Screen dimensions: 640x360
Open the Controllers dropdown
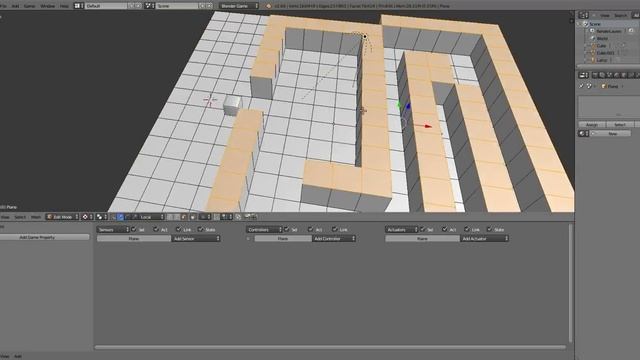[x=264, y=230]
